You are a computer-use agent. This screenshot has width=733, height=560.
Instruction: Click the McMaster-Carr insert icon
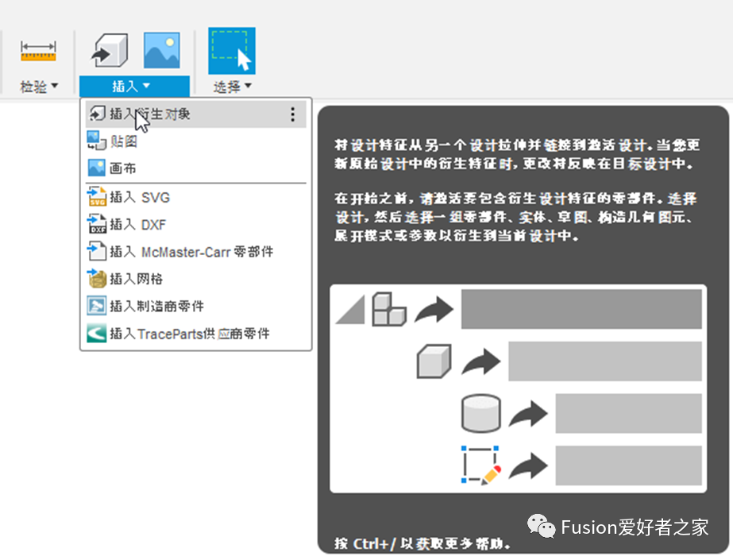click(x=97, y=251)
